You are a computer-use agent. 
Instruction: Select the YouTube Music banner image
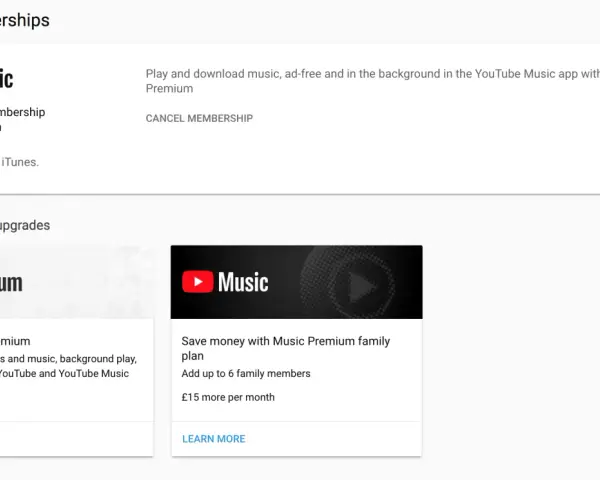pyautogui.click(x=297, y=282)
